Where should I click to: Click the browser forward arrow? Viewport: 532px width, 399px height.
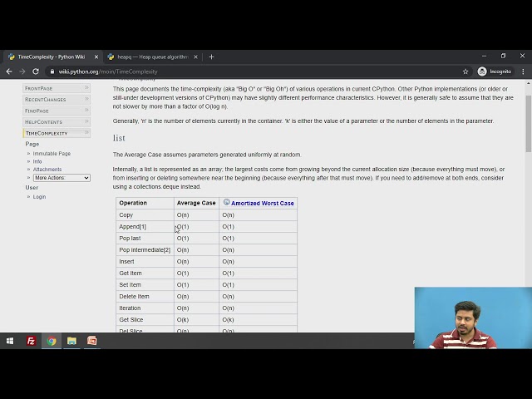pyautogui.click(x=22, y=71)
